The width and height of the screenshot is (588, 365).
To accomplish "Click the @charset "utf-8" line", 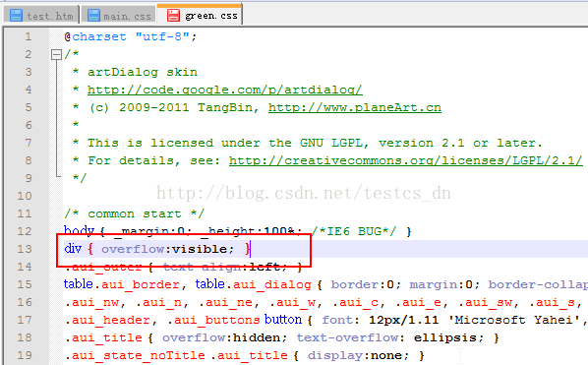I will [131, 36].
